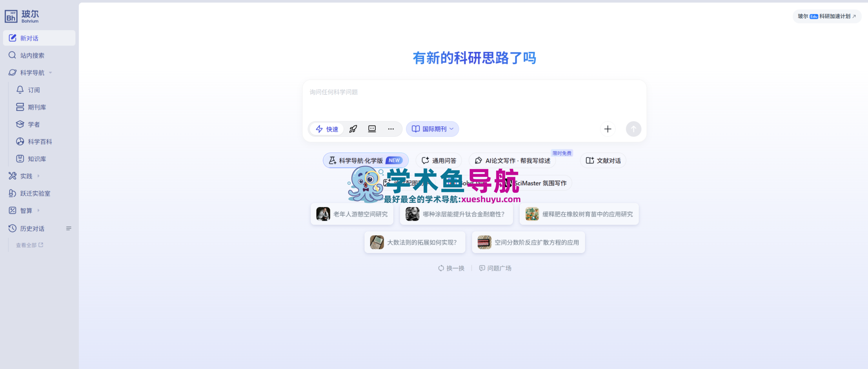The image size is (868, 369).
Task: Click the 查看全部 link
Action: point(30,245)
